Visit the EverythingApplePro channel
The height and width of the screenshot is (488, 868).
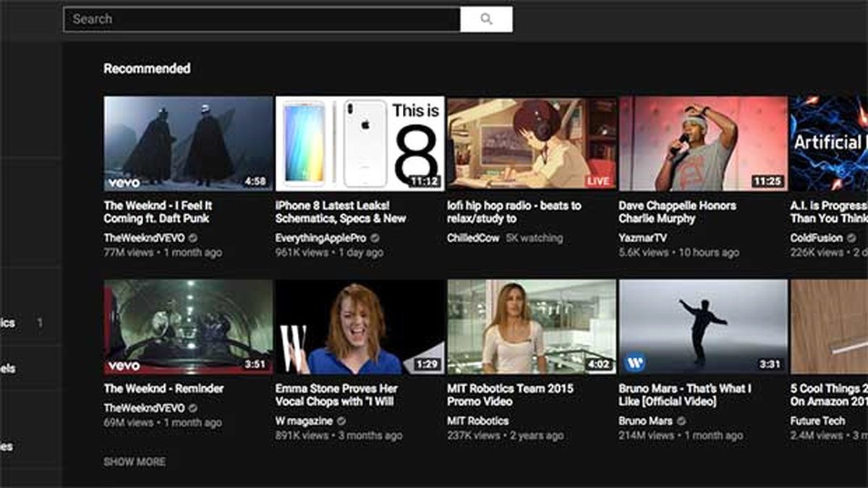322,238
